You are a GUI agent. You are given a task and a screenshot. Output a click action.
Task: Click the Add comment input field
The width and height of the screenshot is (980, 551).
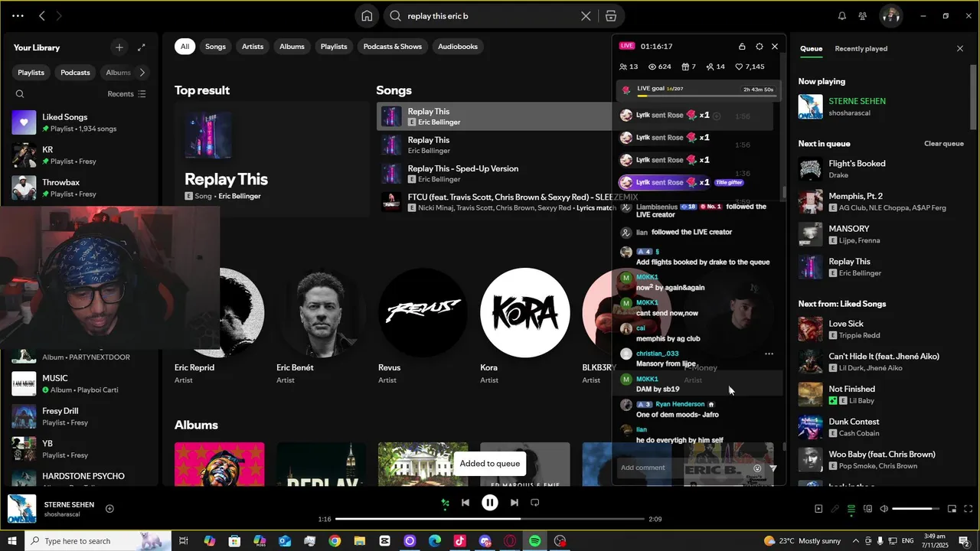[684, 468]
